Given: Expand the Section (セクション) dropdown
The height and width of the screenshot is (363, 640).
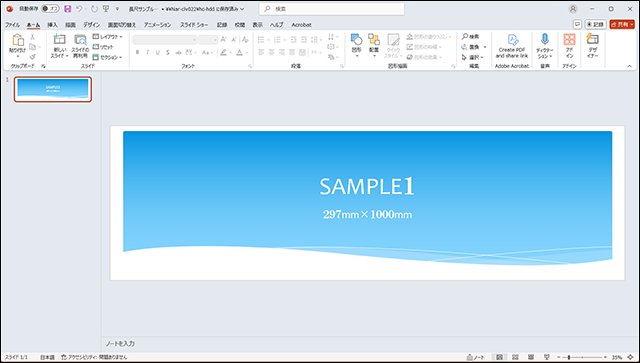Looking at the screenshot, I should [x=107, y=58].
